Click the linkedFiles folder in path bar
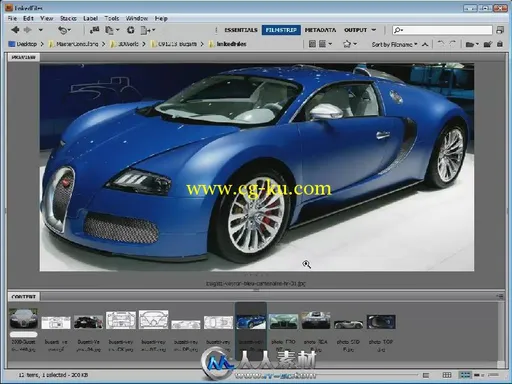The width and height of the screenshot is (512, 384). click(x=228, y=44)
